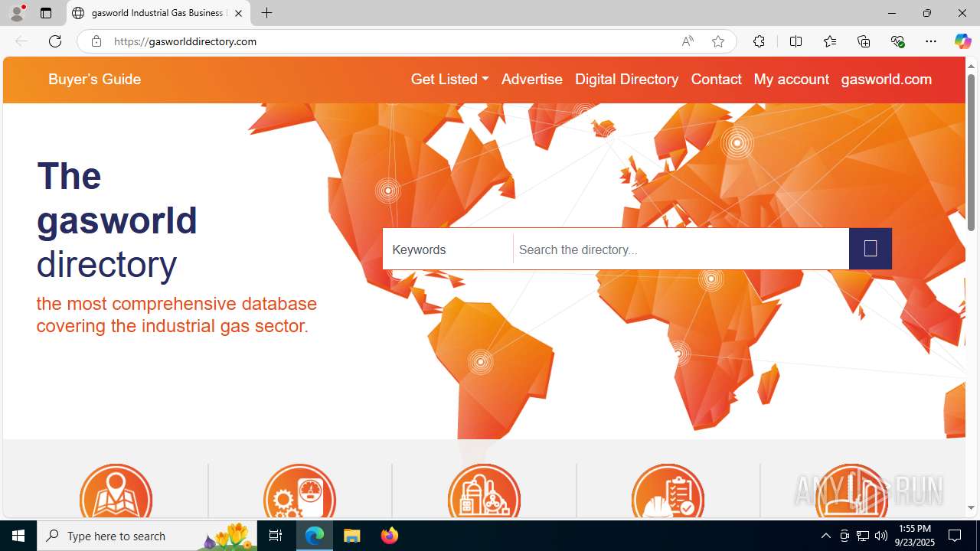Open the gear and gauge category icon
This screenshot has height=551, width=980.
click(x=300, y=491)
